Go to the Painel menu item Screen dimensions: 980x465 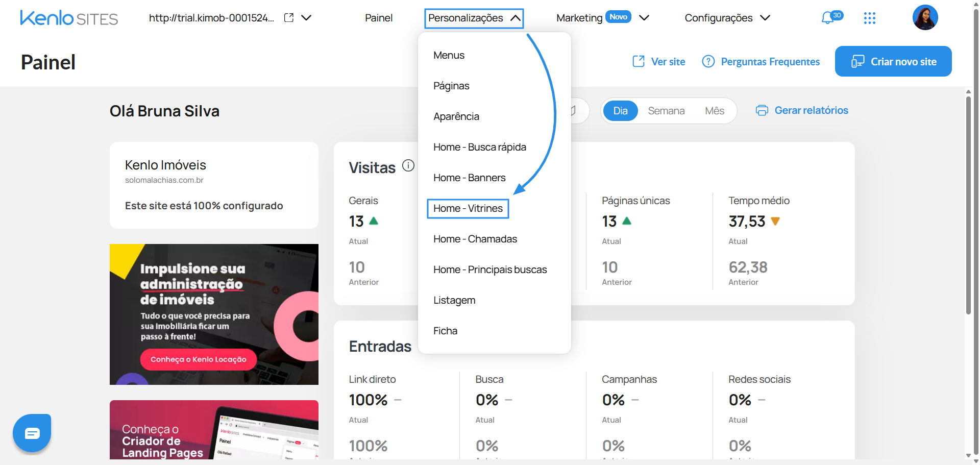coord(379,18)
